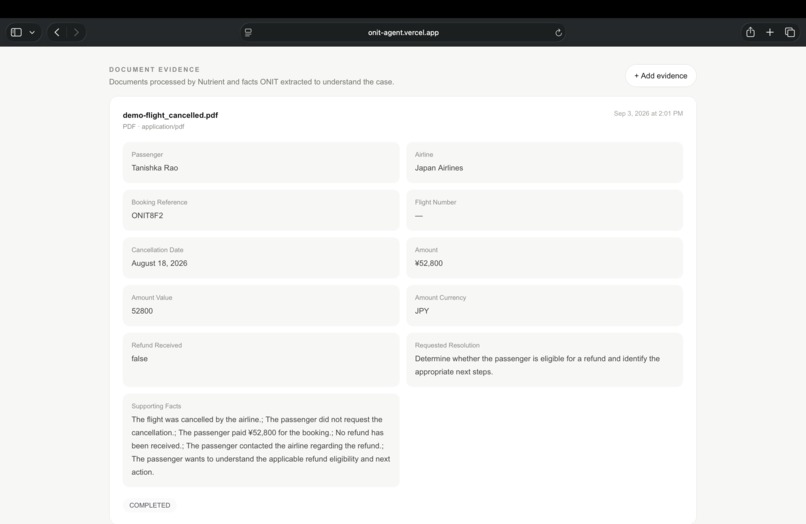Click the Refund Received field label
The height and width of the screenshot is (524, 806).
(x=157, y=346)
